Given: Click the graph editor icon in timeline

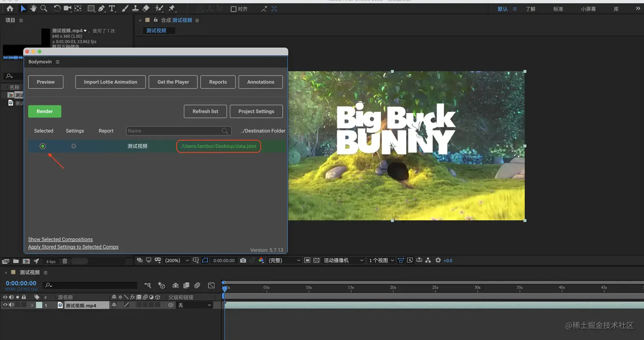Looking at the screenshot, I should [211, 285].
